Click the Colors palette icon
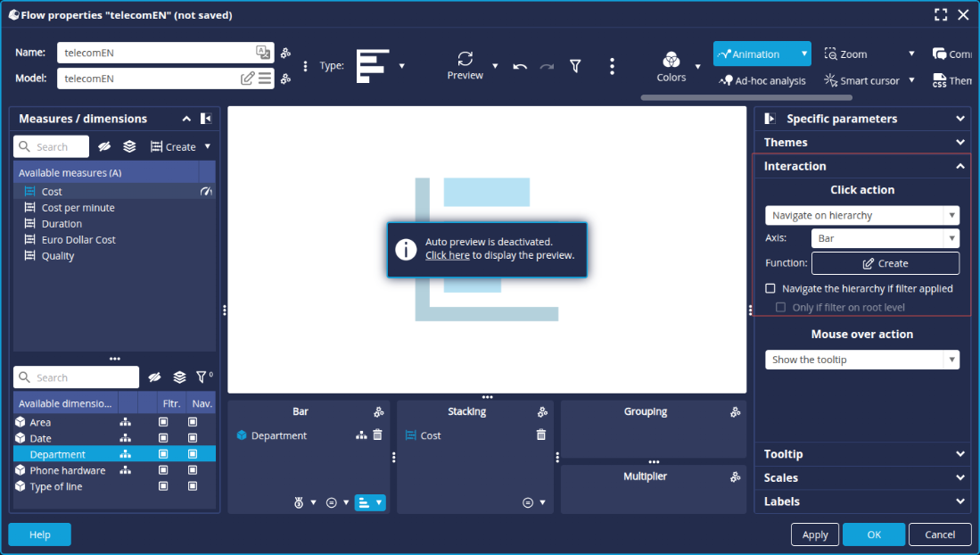 pyautogui.click(x=671, y=60)
